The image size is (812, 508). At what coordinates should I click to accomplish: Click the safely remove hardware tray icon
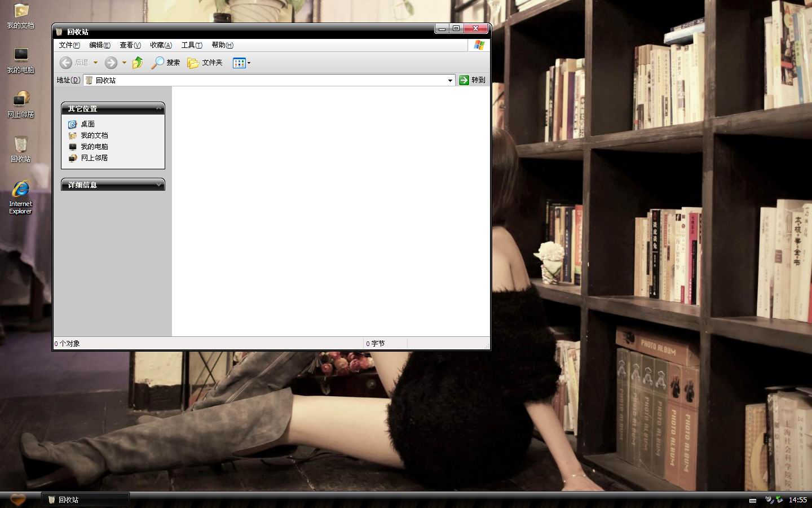click(779, 500)
